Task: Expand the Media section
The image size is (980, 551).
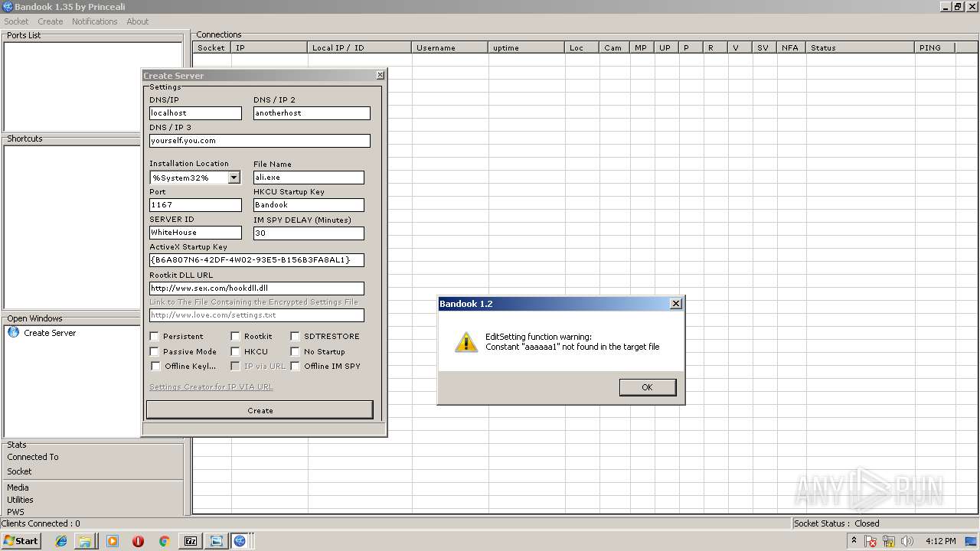Action: (x=18, y=487)
